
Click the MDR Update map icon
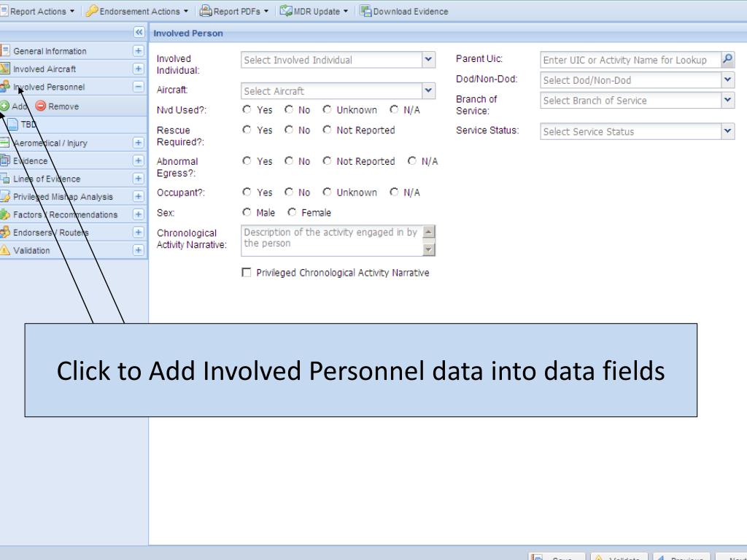[286, 11]
